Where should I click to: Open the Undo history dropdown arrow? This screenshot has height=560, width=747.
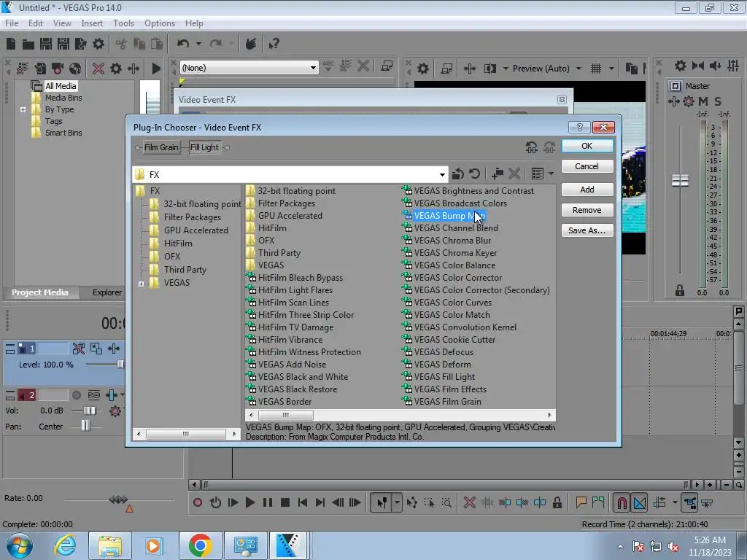(x=198, y=44)
